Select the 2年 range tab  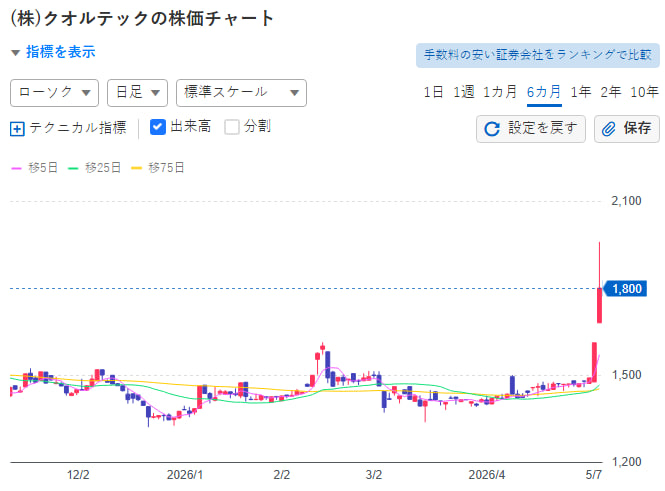pos(611,92)
